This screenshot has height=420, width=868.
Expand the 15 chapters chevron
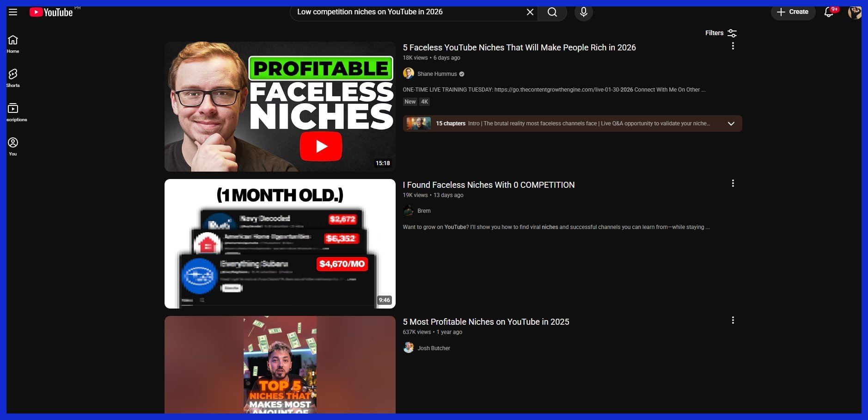[731, 124]
